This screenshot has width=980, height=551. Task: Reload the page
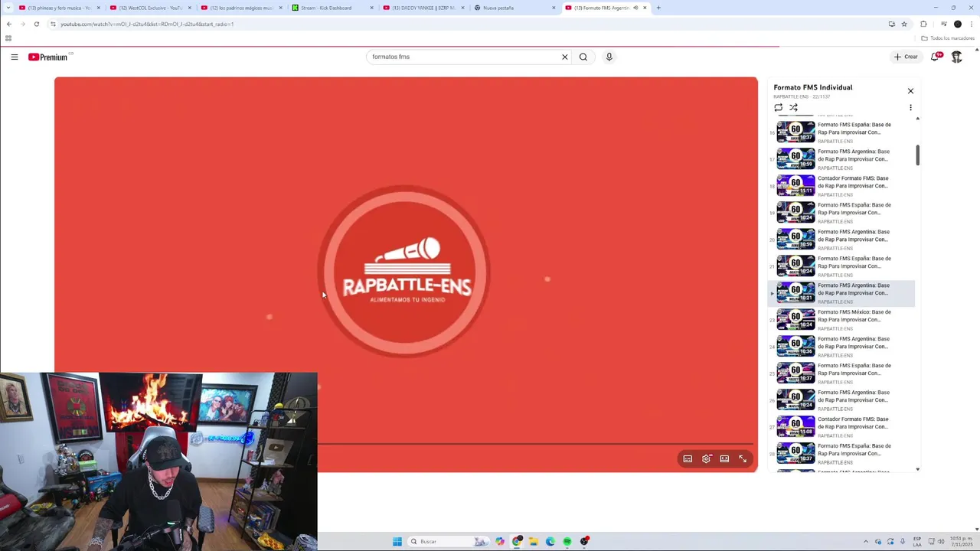pyautogui.click(x=36, y=24)
